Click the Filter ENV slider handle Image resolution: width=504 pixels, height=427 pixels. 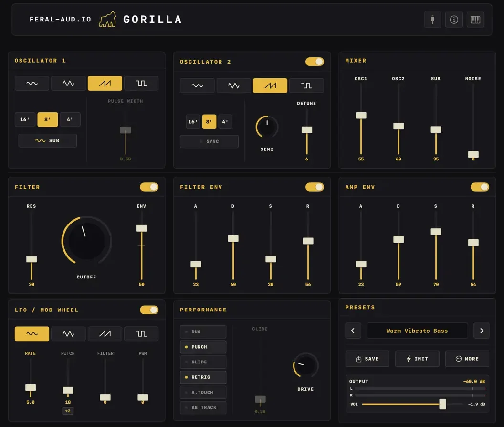(141, 228)
